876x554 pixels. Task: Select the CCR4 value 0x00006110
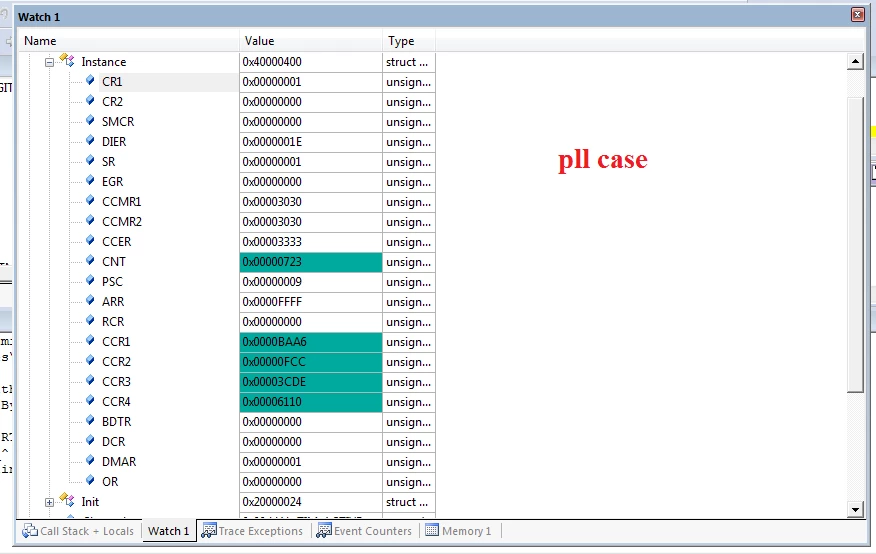[311, 402]
